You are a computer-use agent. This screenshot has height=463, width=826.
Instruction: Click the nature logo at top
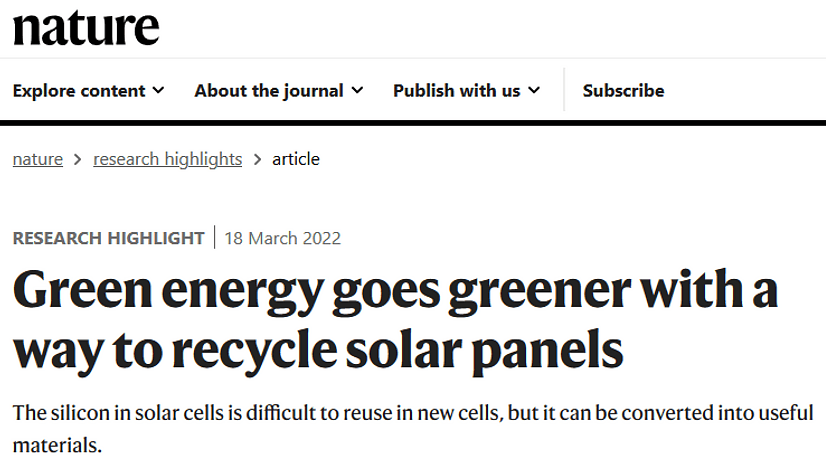(86, 28)
